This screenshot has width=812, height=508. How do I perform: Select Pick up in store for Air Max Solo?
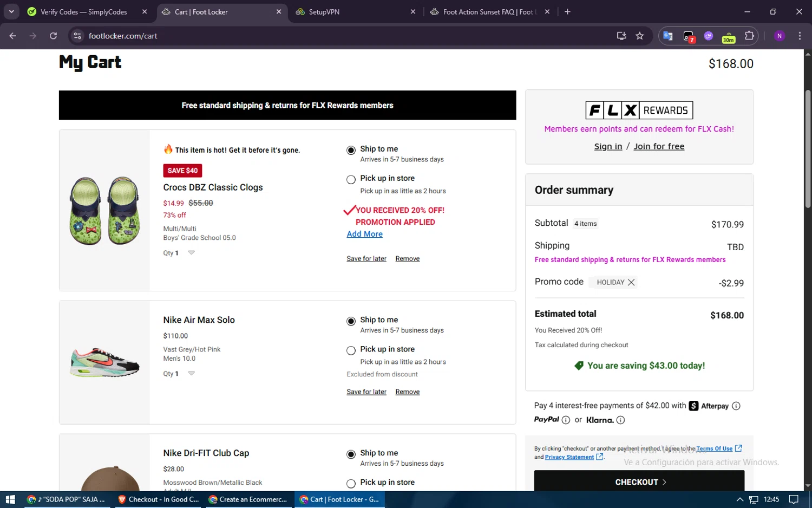click(x=351, y=350)
